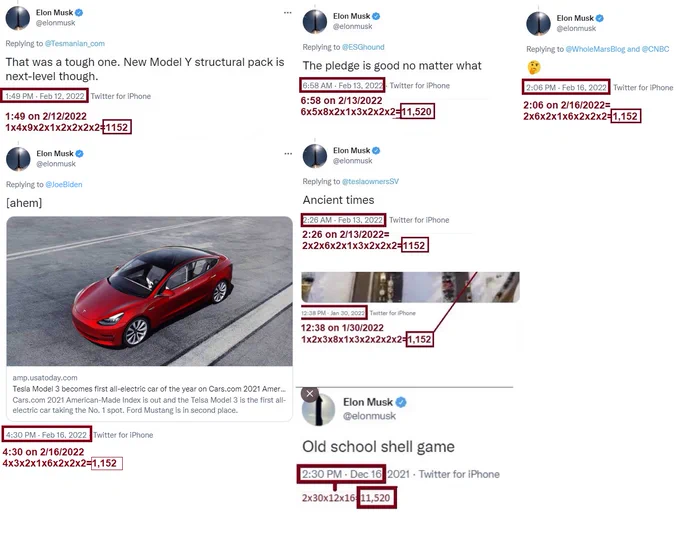
Task: Click the red Tesla Model 3 image
Action: pos(150,291)
